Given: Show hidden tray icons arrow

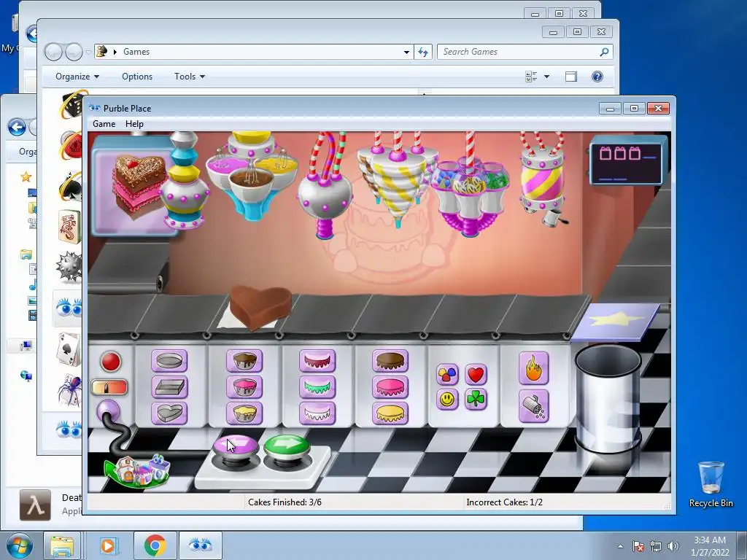Looking at the screenshot, I should pos(620,546).
